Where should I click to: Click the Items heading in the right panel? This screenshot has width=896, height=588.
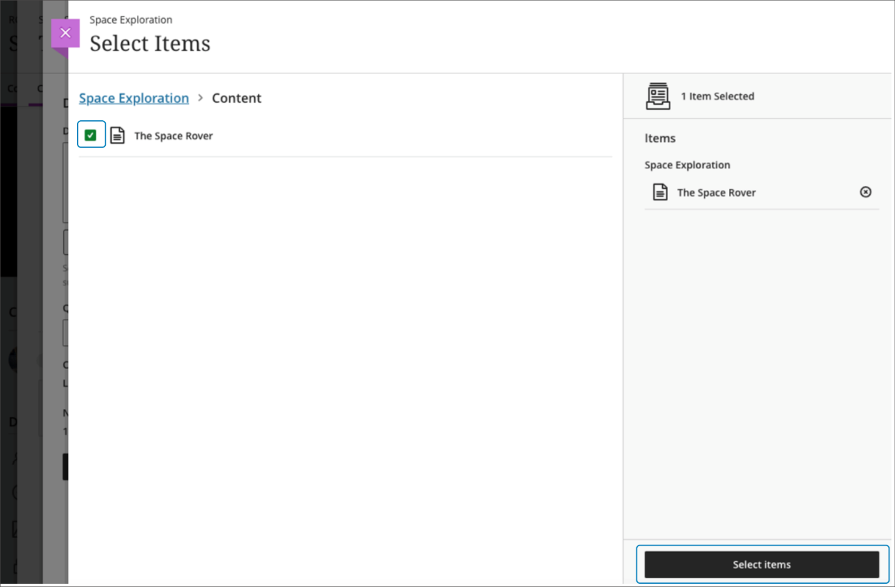coord(659,138)
